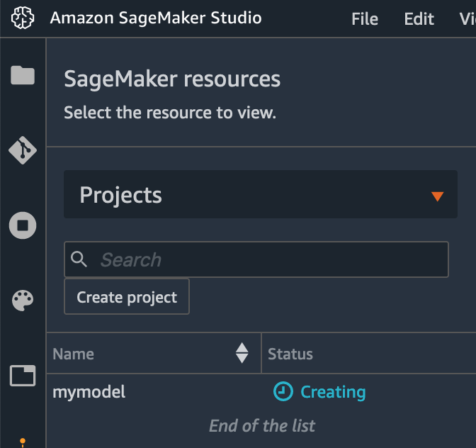Open the SageMaker resources icon at bottom

pos(23,442)
